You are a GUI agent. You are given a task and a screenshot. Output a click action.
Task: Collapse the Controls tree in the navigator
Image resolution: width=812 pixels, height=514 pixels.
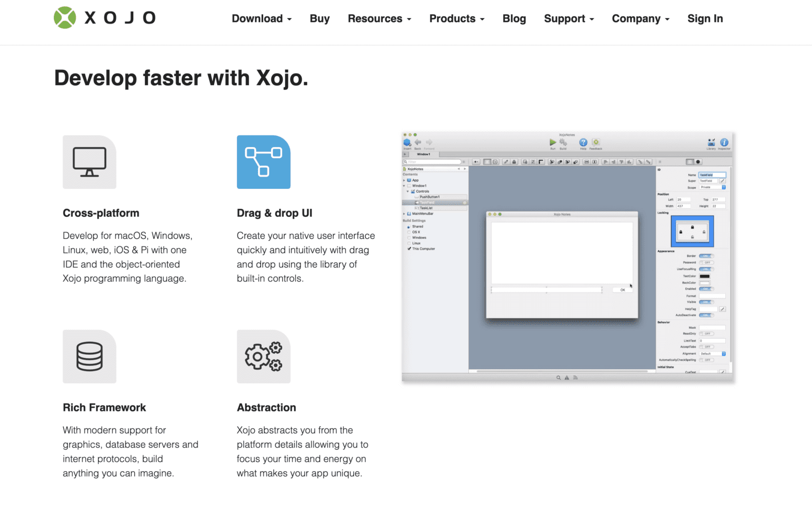[x=407, y=191]
